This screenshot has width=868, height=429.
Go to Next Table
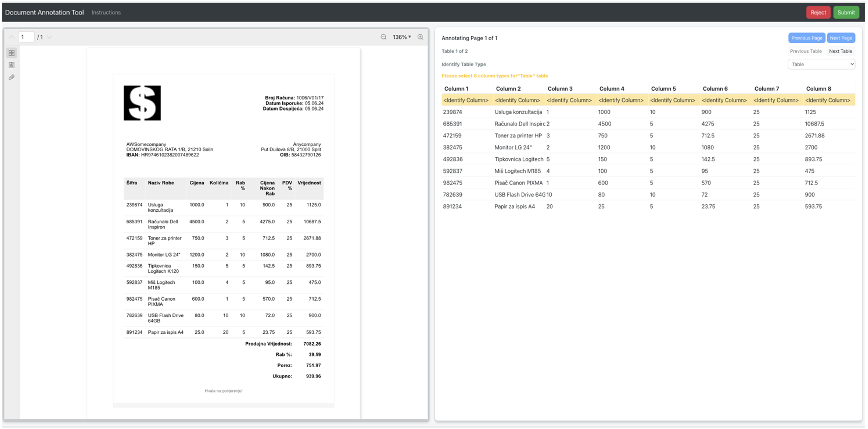pyautogui.click(x=840, y=51)
